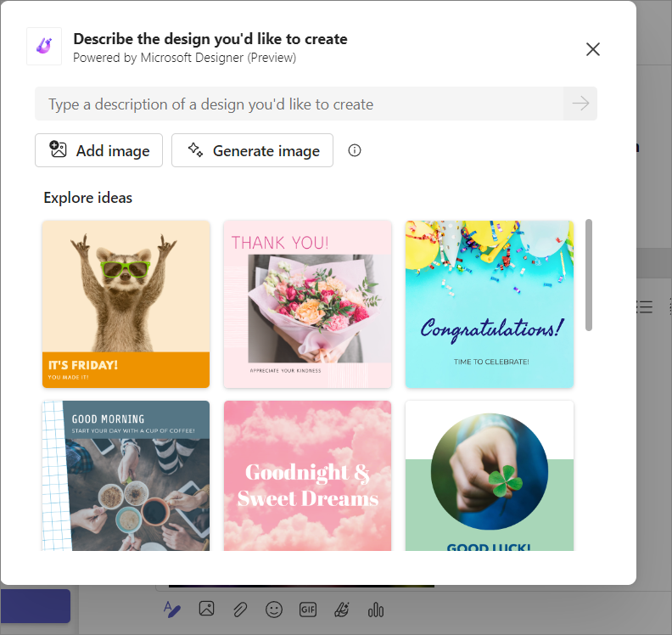Pick the Good Morning coffee template

point(126,476)
